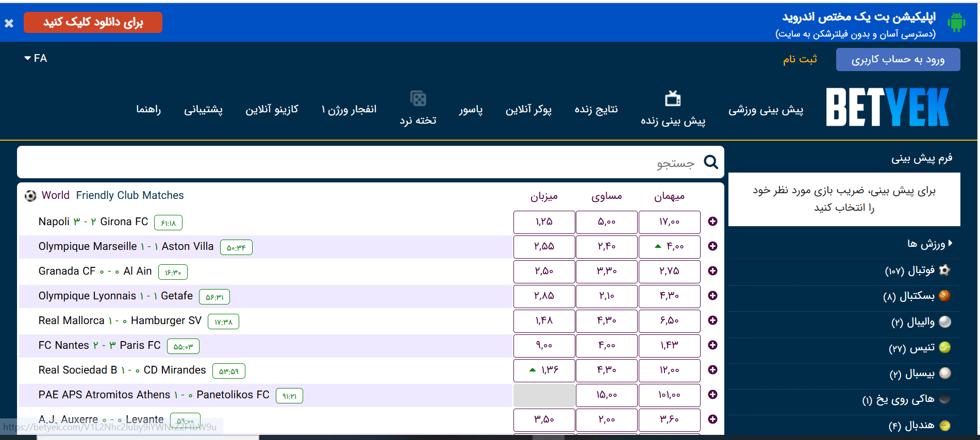Select away odds ۴,۳۰ for Getafe
The height and width of the screenshot is (440, 980).
(669, 296)
